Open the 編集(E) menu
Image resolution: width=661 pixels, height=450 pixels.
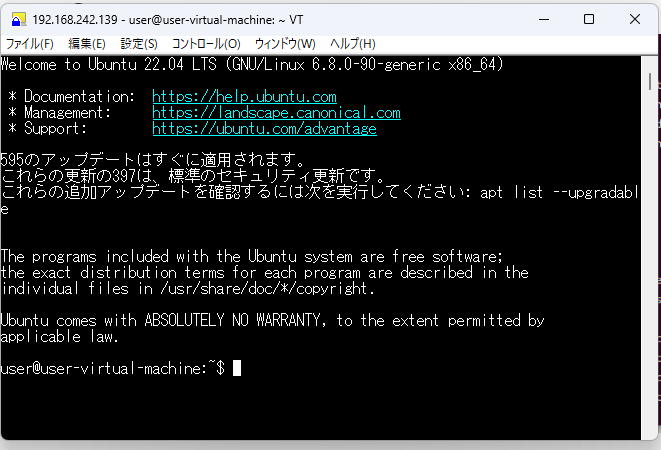pyautogui.click(x=87, y=44)
